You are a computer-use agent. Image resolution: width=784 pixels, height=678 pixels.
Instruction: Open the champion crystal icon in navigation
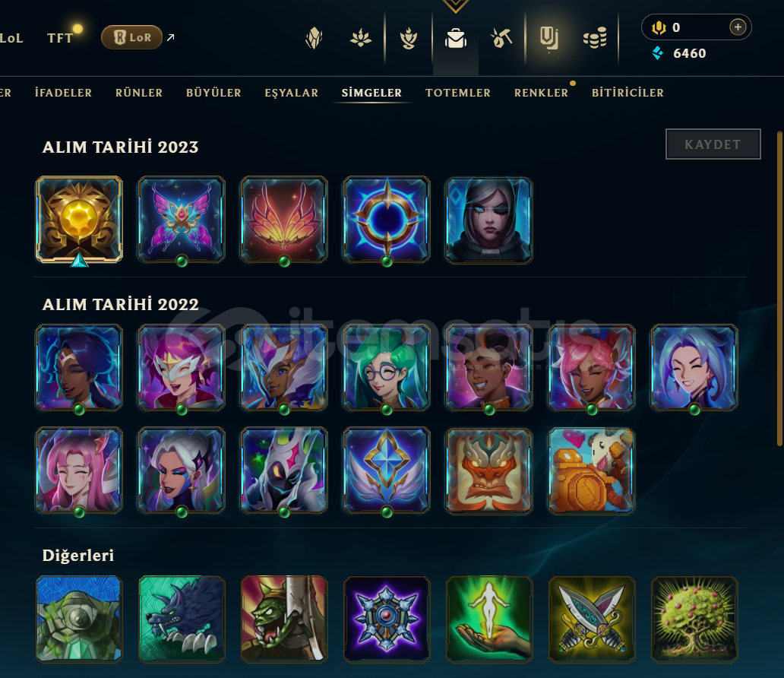point(314,38)
